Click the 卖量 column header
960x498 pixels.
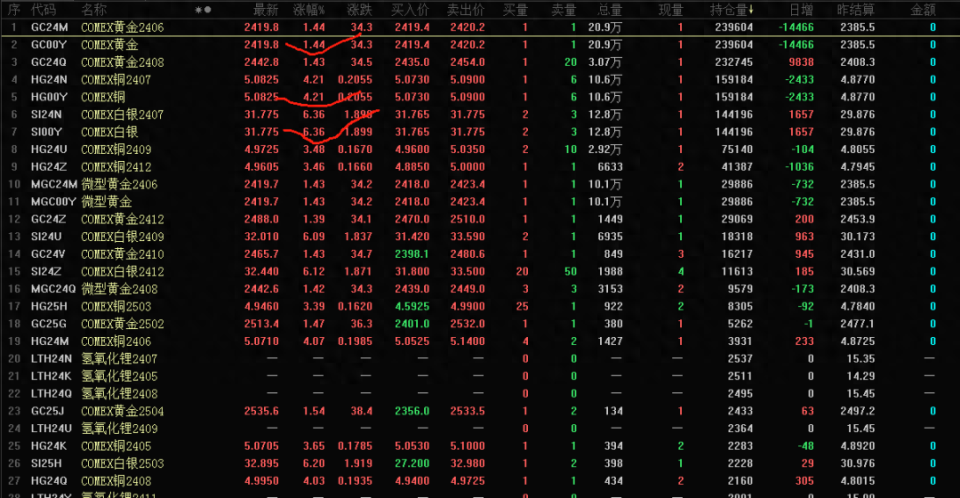pyautogui.click(x=563, y=10)
